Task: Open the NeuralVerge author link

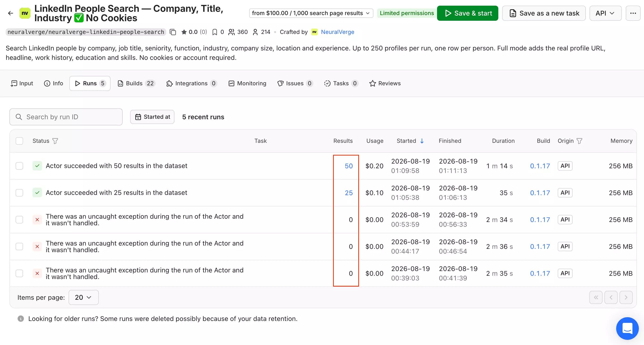Action: (338, 32)
